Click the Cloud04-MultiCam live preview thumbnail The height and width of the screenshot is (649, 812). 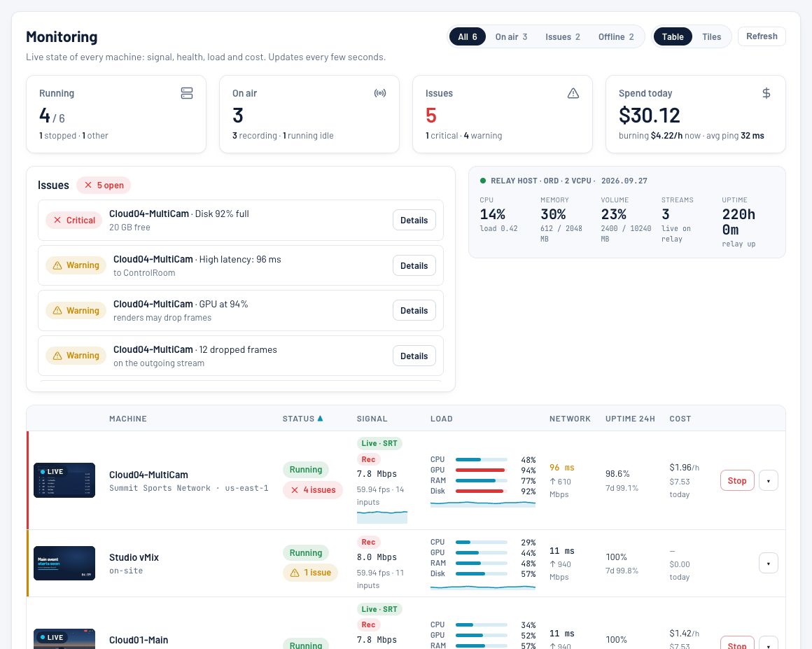tap(64, 480)
